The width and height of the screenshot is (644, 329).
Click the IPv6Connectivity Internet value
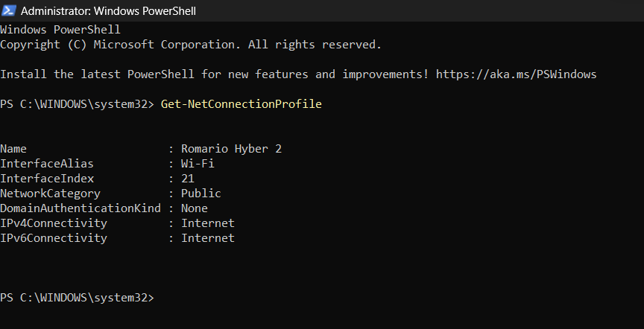(207, 238)
